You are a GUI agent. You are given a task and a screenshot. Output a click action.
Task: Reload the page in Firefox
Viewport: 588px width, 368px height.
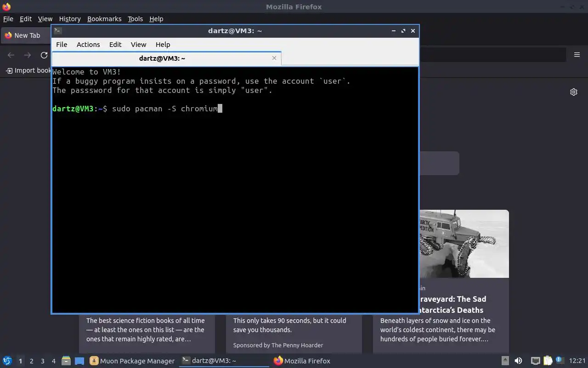(44, 55)
